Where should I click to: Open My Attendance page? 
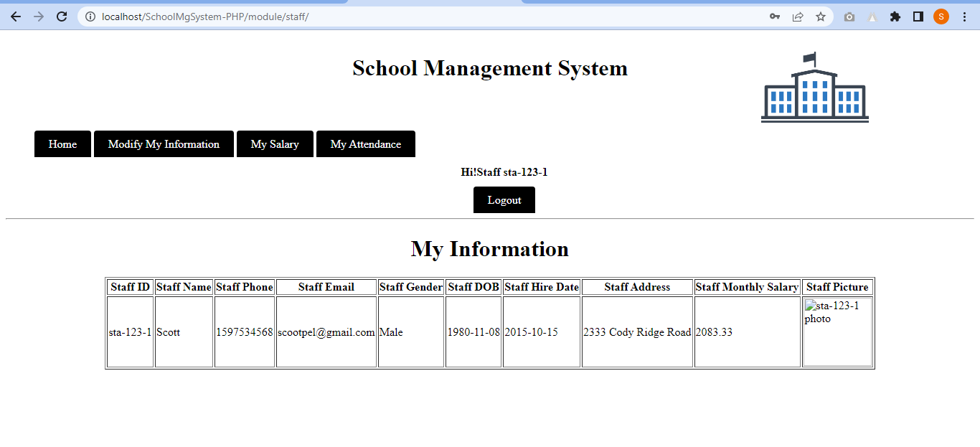pyautogui.click(x=365, y=143)
